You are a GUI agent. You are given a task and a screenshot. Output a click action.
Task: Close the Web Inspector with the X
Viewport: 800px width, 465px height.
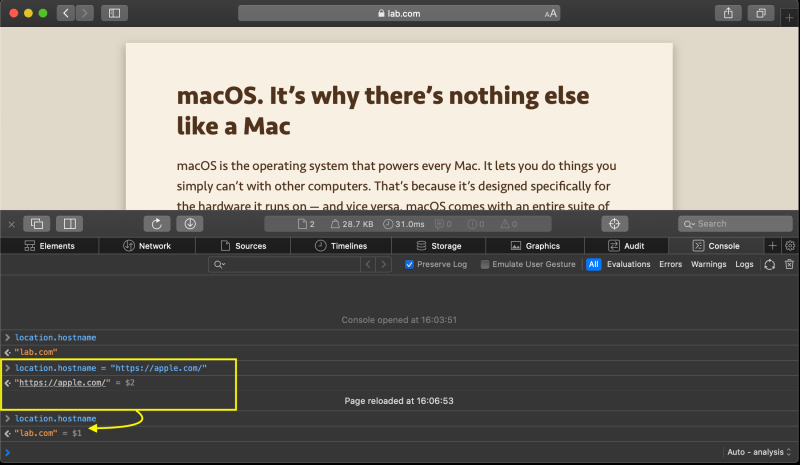coord(11,224)
